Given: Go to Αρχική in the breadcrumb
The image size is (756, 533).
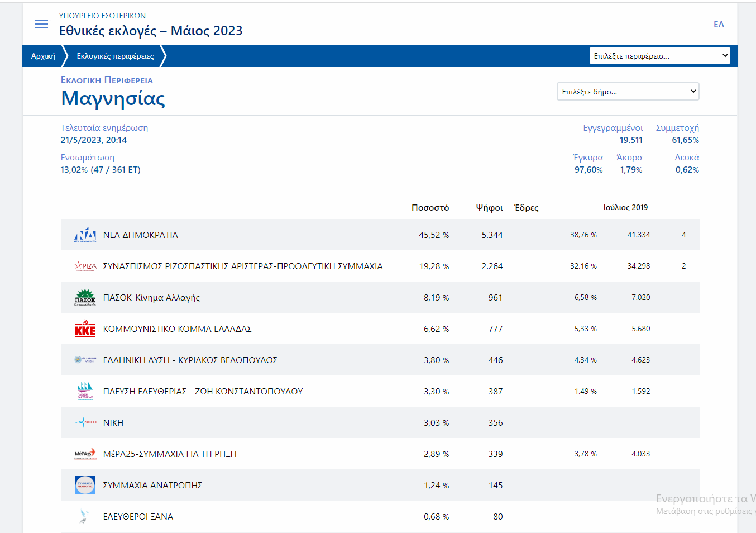Looking at the screenshot, I should click(43, 56).
